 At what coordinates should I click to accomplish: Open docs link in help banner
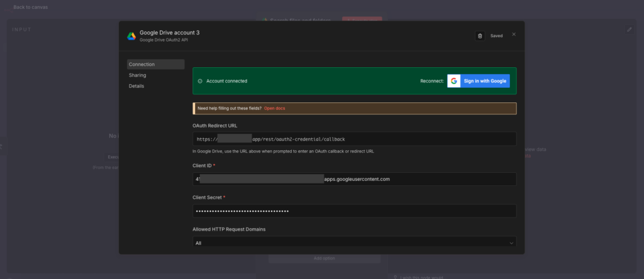pos(274,109)
